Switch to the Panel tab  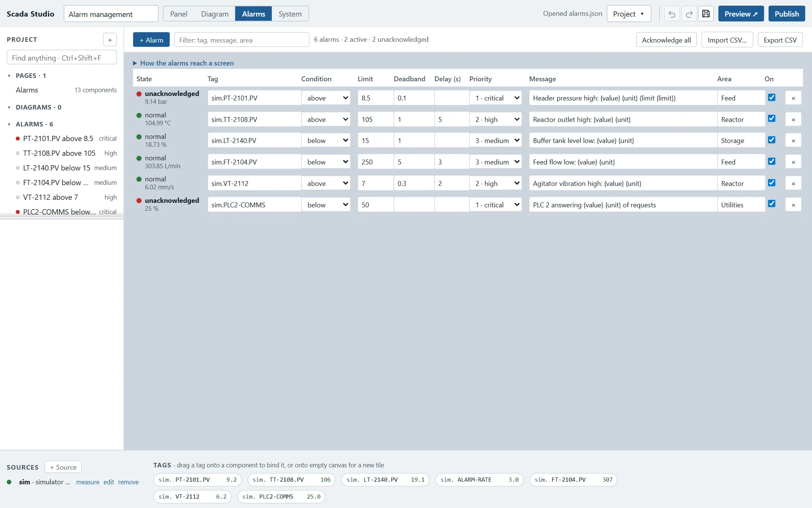click(x=179, y=14)
